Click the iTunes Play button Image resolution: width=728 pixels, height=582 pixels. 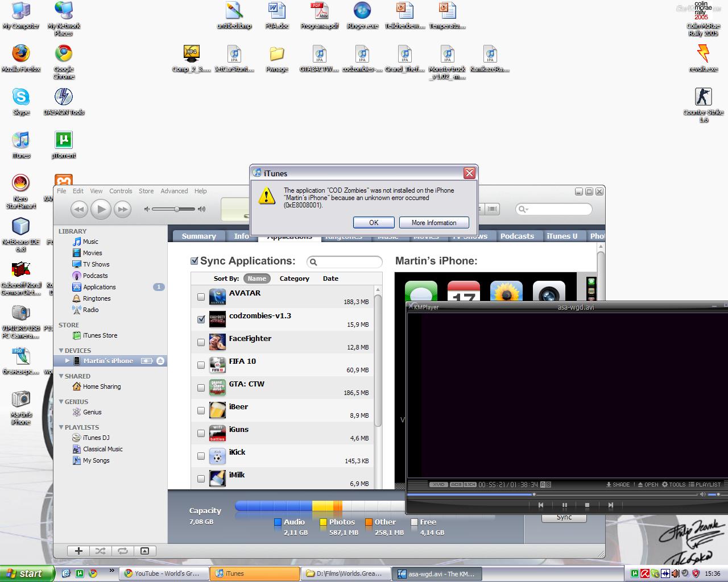point(101,209)
